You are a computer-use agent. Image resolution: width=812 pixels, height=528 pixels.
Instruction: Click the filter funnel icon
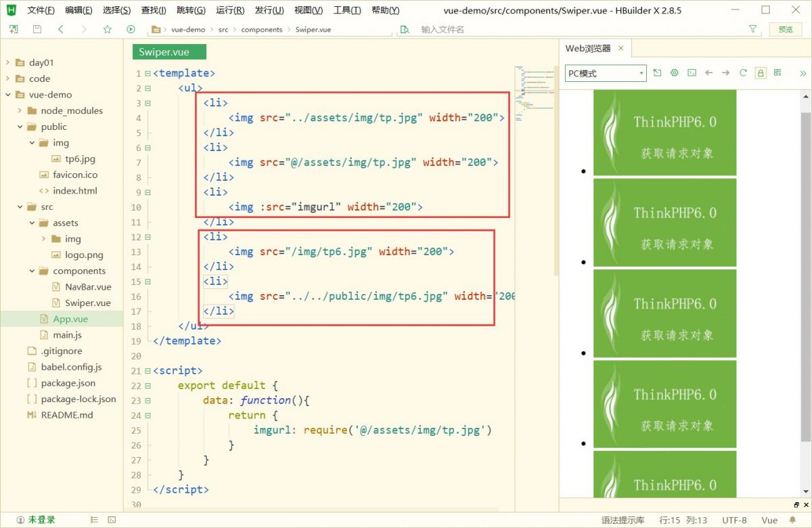tap(753, 29)
